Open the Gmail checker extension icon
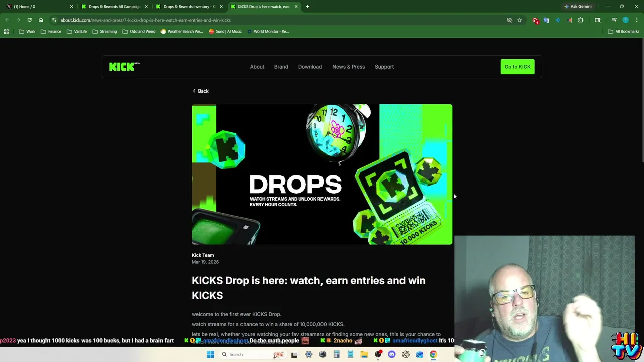644x362 pixels. click(x=536, y=20)
